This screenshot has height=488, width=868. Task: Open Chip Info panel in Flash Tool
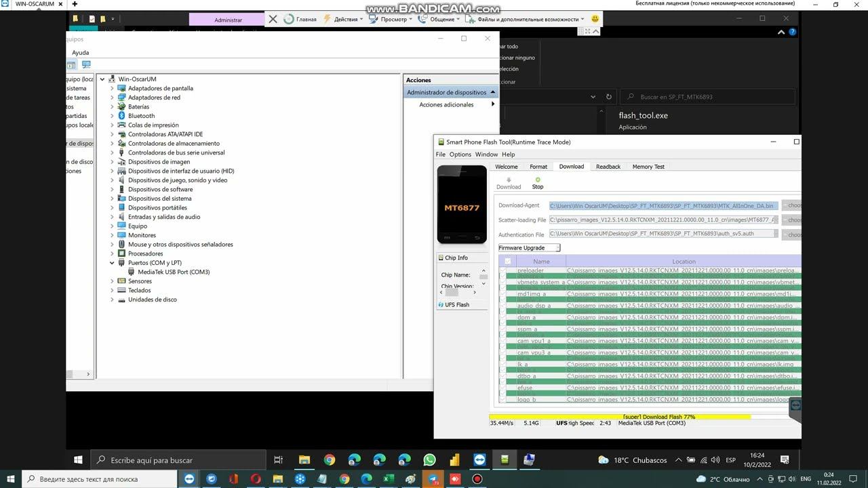tap(456, 258)
